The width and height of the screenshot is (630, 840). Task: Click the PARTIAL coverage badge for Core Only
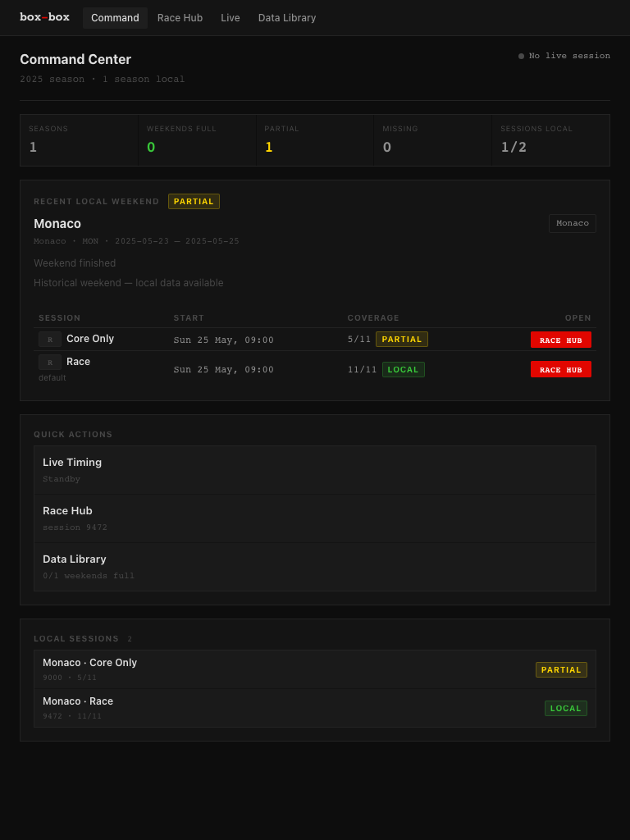pyautogui.click(x=402, y=339)
